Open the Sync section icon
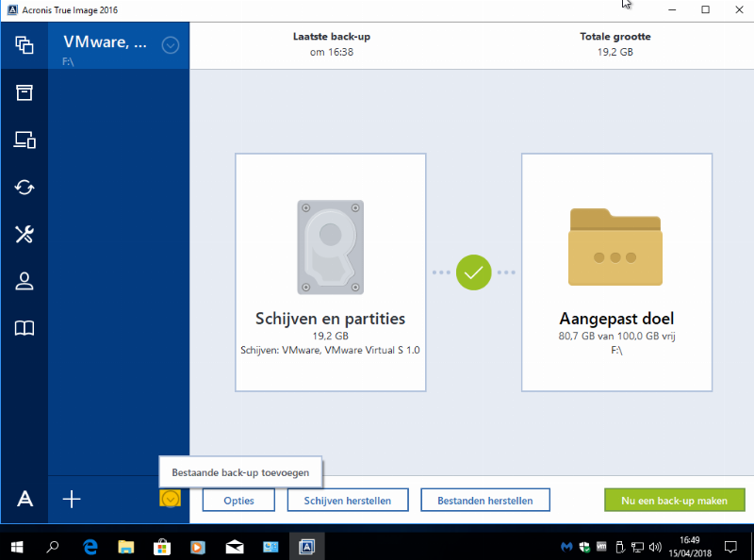Image resolution: width=754 pixels, height=560 pixels. click(25, 188)
